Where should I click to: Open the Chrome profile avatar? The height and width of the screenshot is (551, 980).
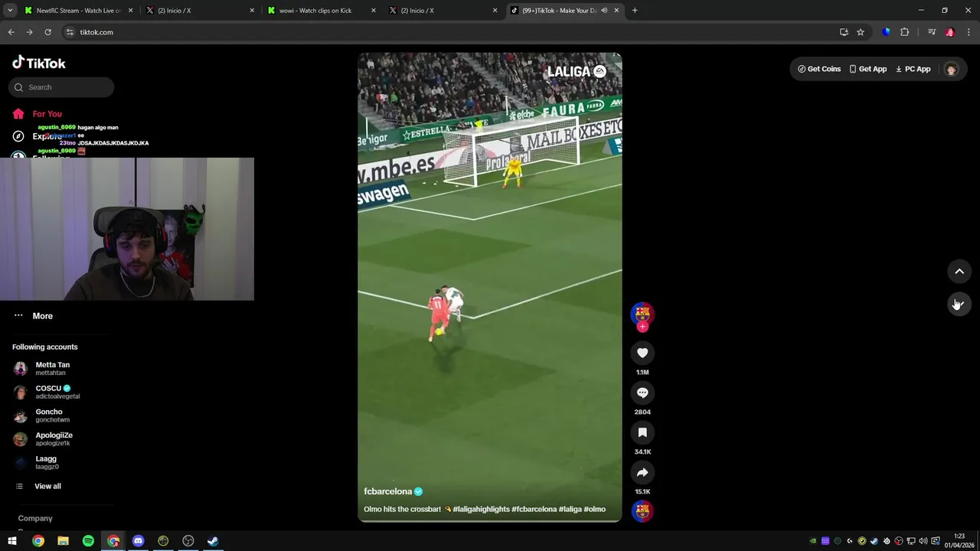[x=950, y=32]
